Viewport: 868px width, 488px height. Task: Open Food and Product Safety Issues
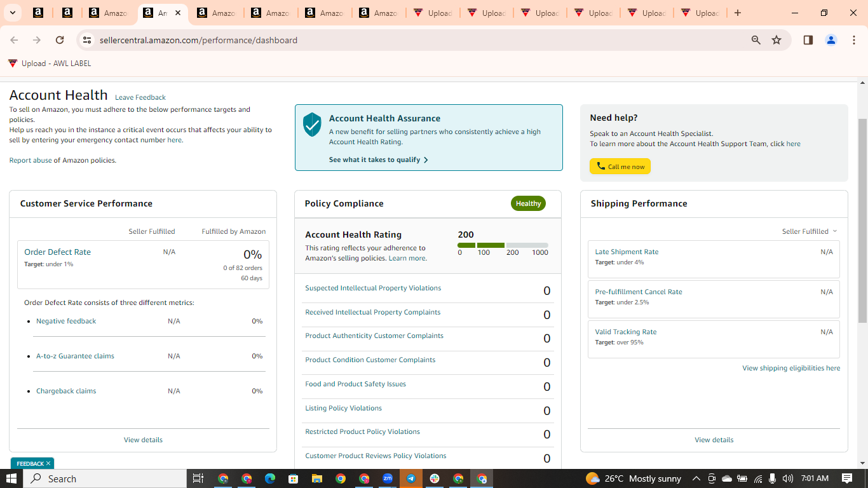click(x=355, y=384)
